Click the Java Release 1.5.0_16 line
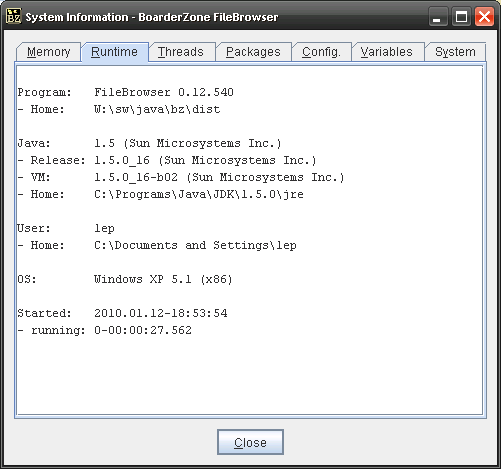Viewport: 501px width, 469px height. click(x=167, y=160)
